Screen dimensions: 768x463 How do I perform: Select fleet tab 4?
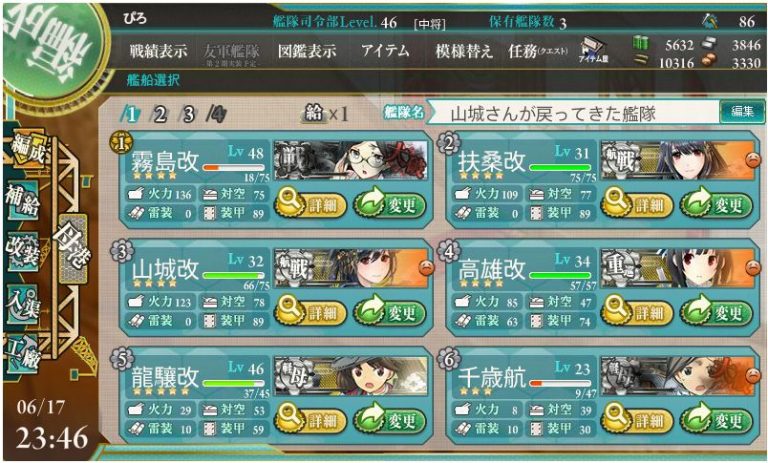[x=216, y=114]
